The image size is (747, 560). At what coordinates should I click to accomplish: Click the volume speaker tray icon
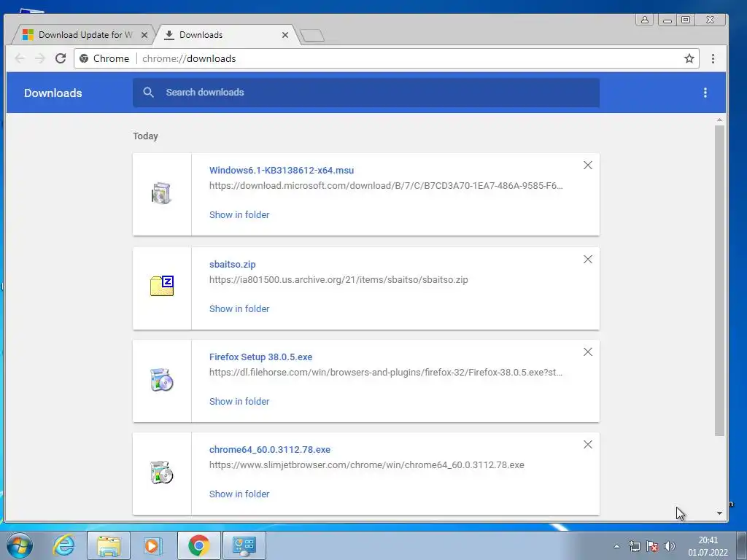click(x=670, y=546)
